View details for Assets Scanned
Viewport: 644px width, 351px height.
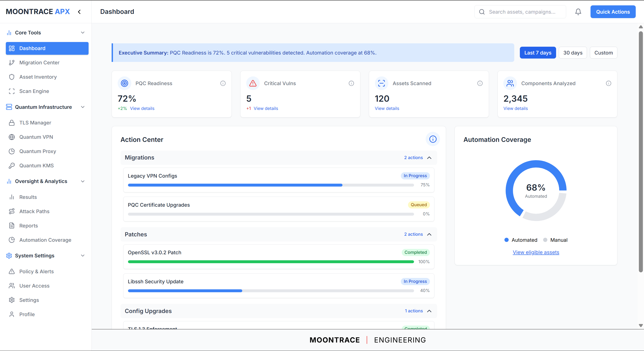(x=387, y=108)
